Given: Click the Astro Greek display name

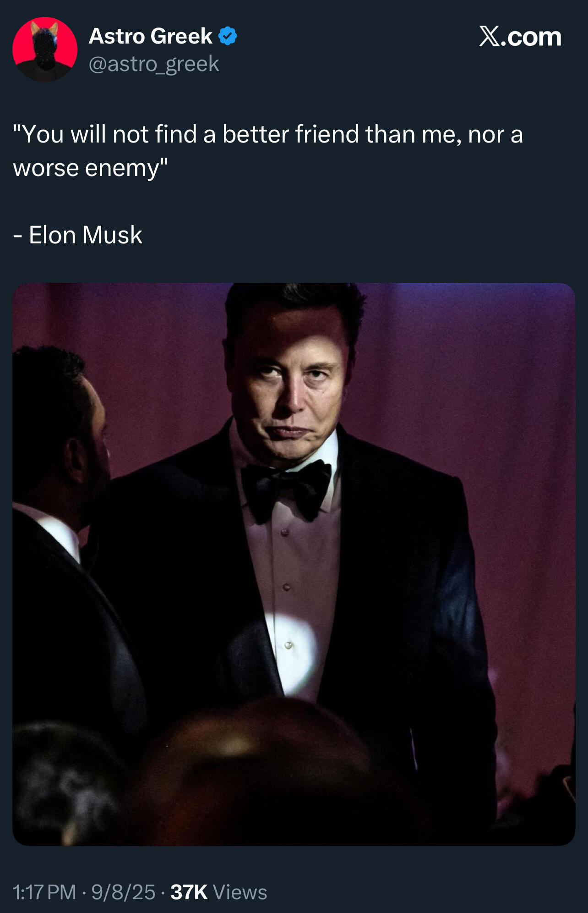Looking at the screenshot, I should coord(150,36).
